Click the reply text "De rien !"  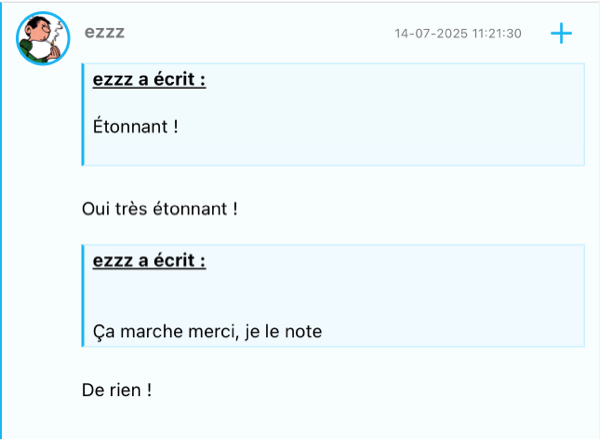pyautogui.click(x=117, y=389)
